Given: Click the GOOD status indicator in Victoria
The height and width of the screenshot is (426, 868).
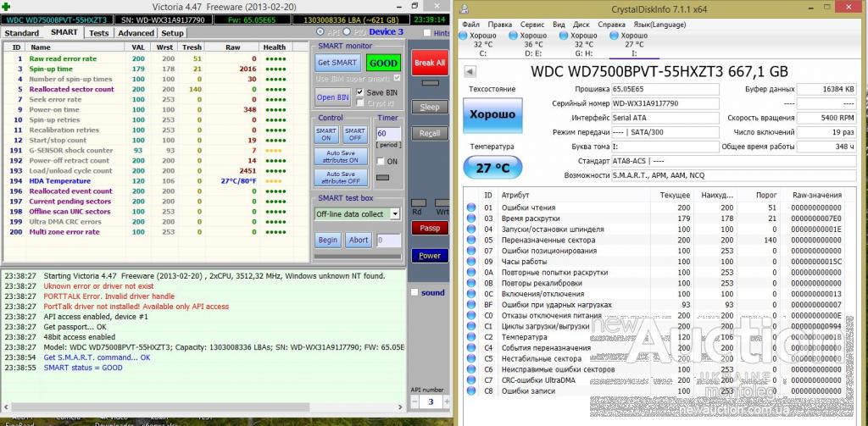Looking at the screenshot, I should pos(383,63).
